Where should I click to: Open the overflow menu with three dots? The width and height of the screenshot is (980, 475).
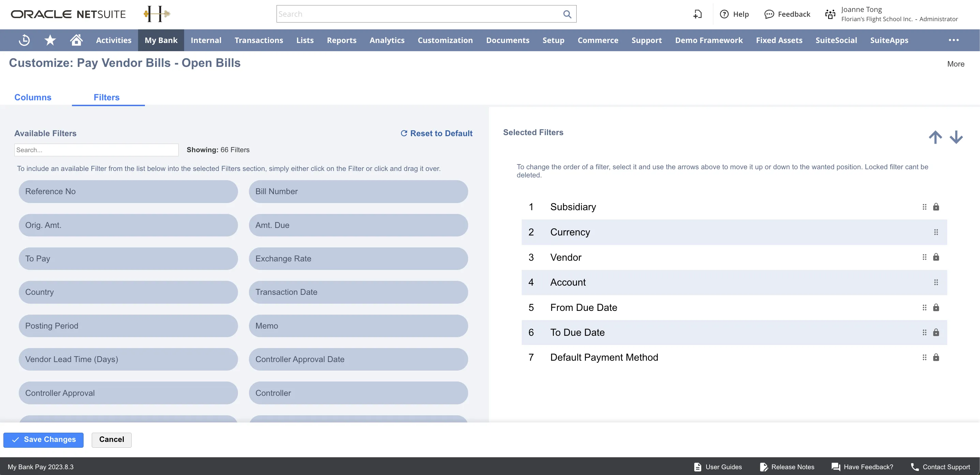pyautogui.click(x=953, y=40)
